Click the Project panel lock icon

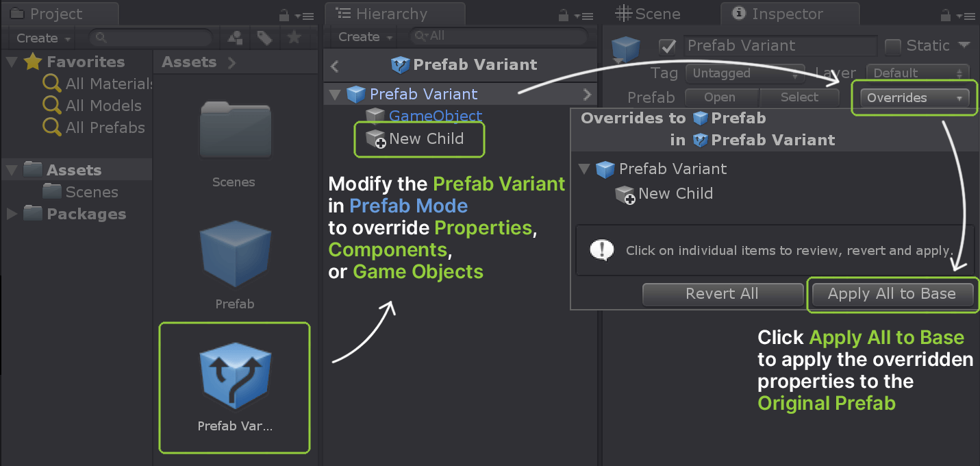click(x=284, y=15)
